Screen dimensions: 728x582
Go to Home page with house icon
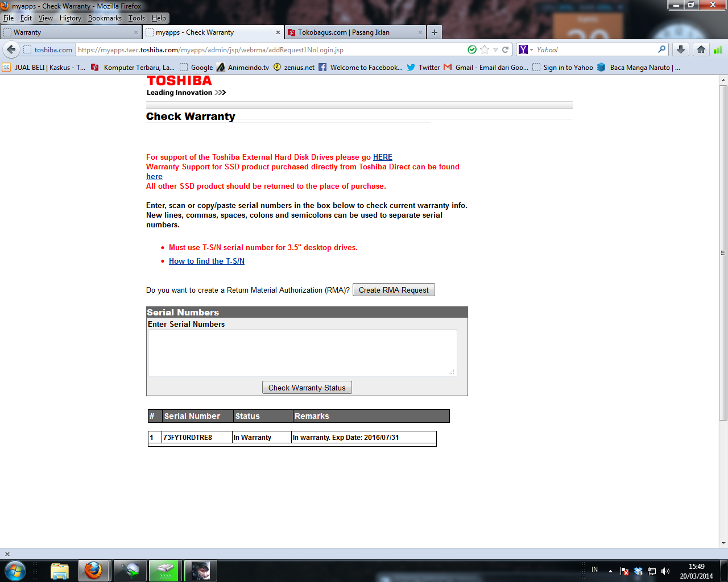pos(701,49)
